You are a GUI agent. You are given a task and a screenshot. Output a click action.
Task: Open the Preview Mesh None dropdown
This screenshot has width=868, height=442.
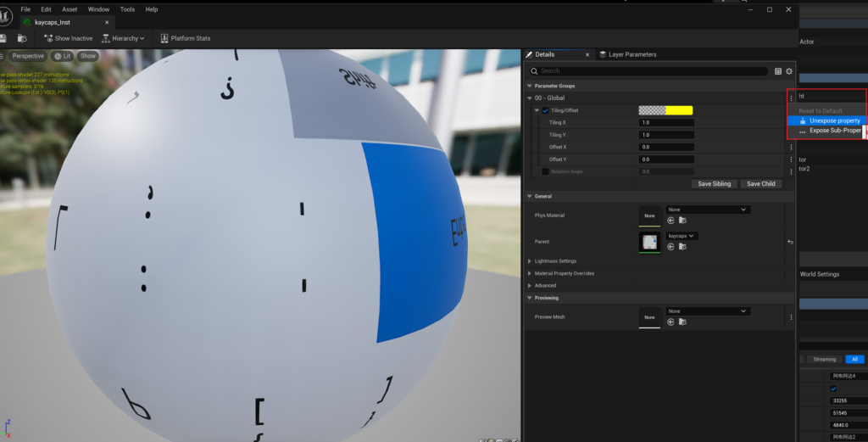coord(708,311)
